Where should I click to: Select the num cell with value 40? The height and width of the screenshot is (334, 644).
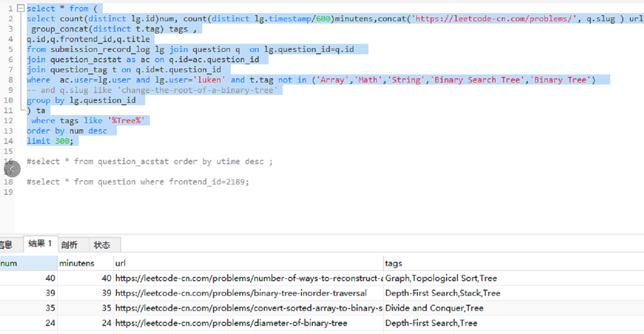coord(28,278)
